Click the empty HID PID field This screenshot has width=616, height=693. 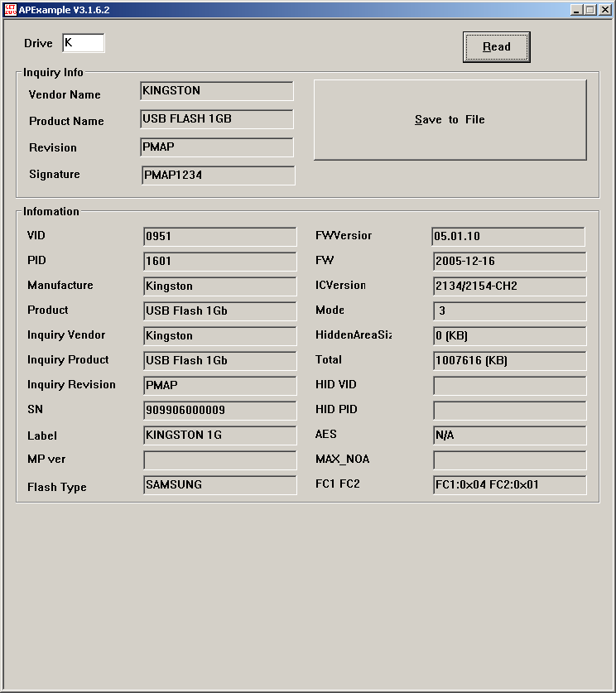coord(510,410)
